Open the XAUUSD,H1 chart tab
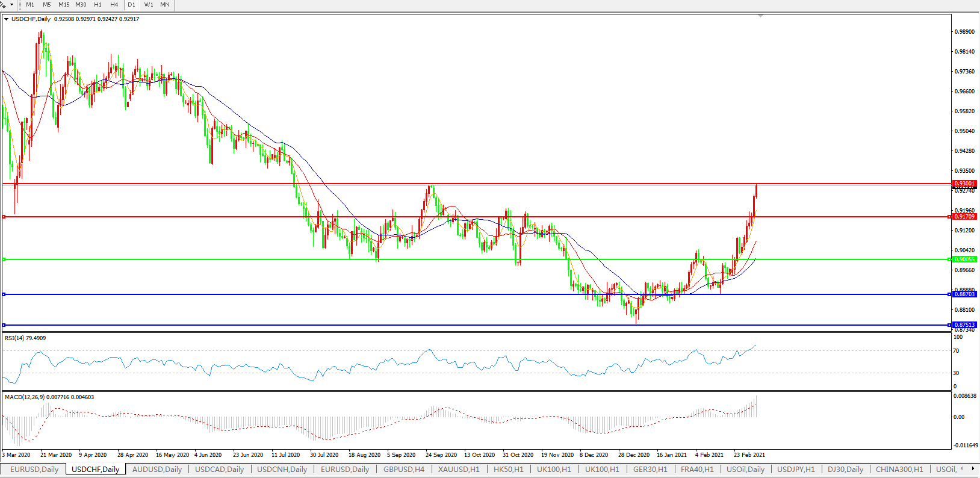Image resolution: width=980 pixels, height=478 pixels. [x=459, y=469]
